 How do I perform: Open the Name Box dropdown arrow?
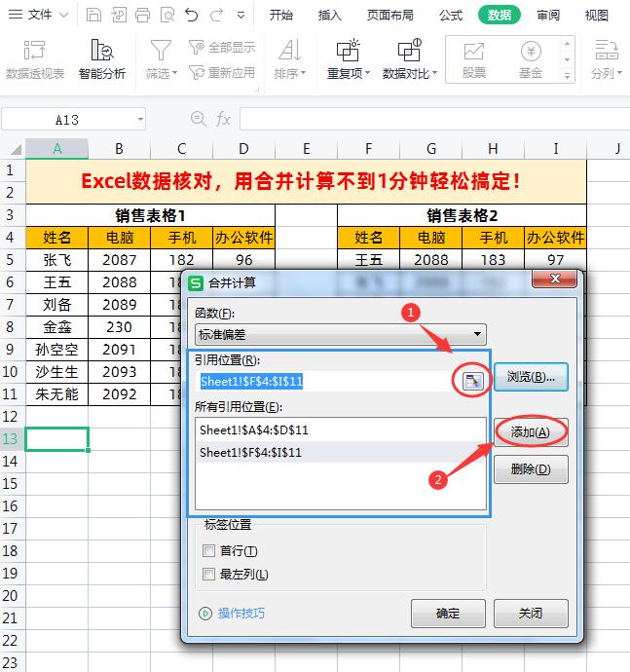140,120
